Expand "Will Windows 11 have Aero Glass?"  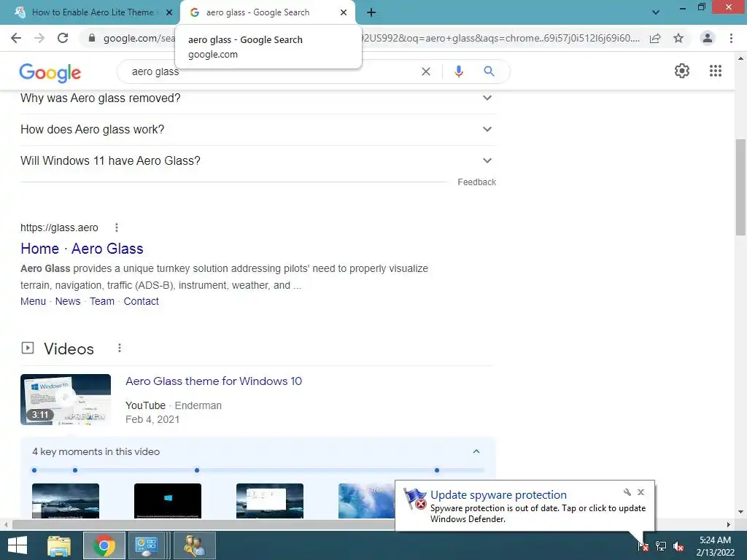258,161
